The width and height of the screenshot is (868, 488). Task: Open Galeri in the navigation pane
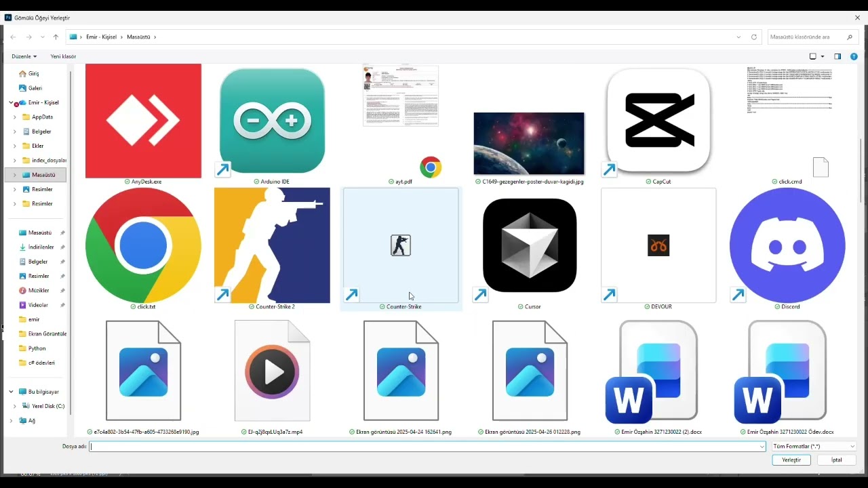35,88
